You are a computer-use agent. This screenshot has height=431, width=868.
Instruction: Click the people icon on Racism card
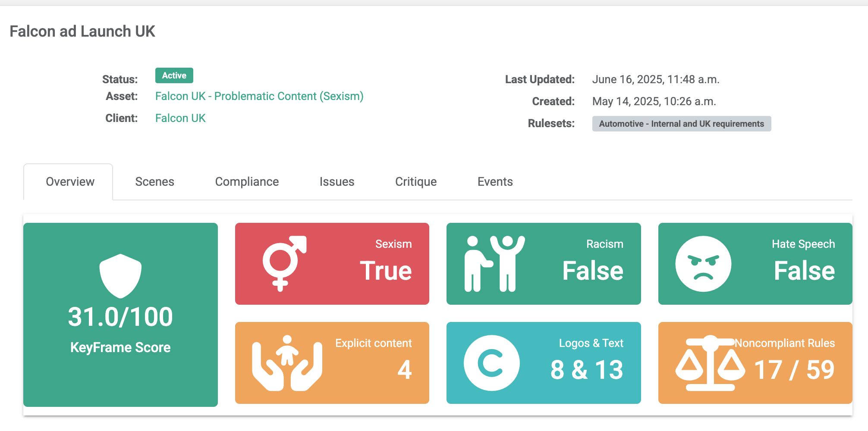[x=494, y=263]
